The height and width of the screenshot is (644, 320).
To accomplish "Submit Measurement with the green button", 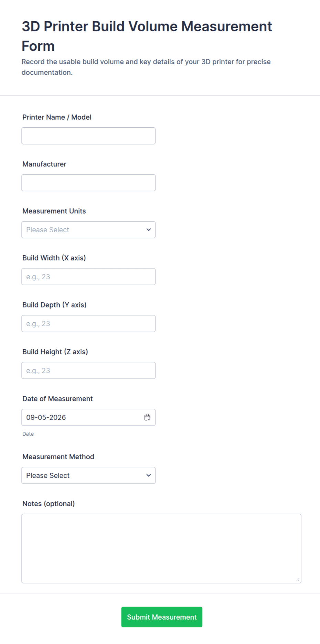I will click(162, 617).
